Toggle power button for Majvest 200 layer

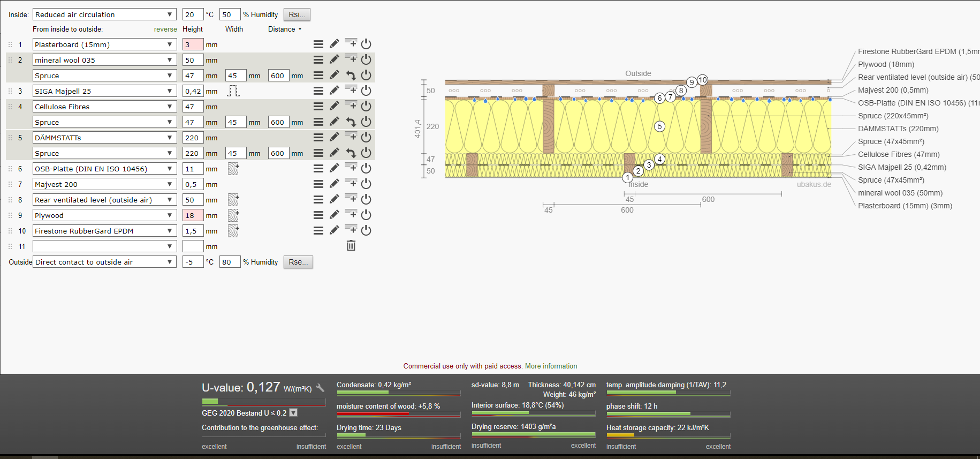[366, 184]
